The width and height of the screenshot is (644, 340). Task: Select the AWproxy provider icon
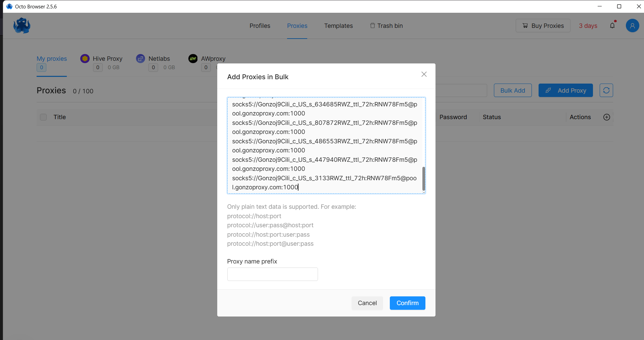(193, 58)
